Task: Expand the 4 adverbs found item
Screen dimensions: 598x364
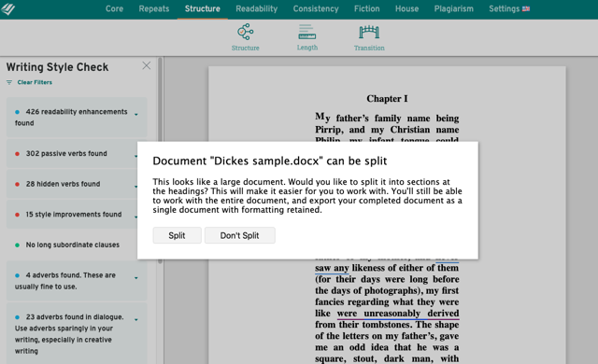Action: click(136, 278)
